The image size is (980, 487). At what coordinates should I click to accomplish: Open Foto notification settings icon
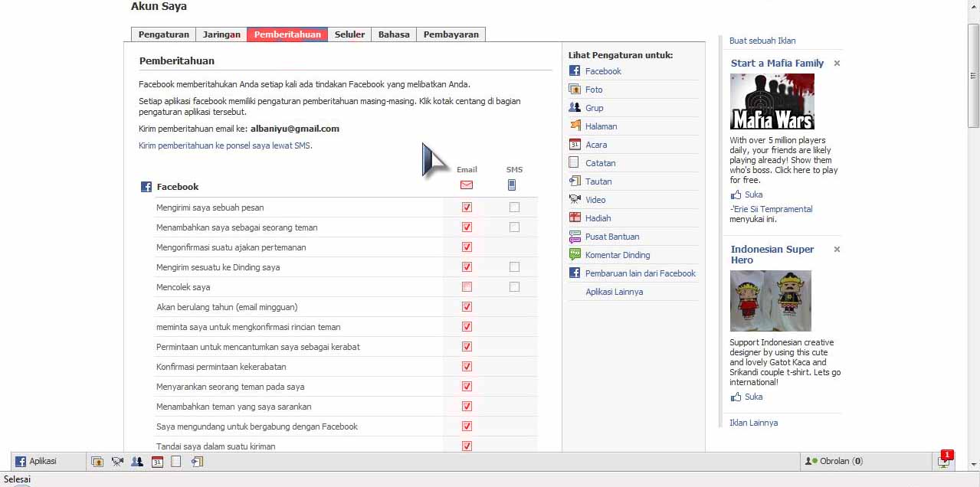coord(575,90)
